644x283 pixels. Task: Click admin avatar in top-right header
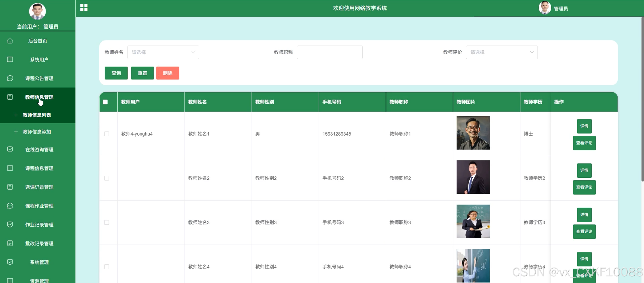[544, 8]
